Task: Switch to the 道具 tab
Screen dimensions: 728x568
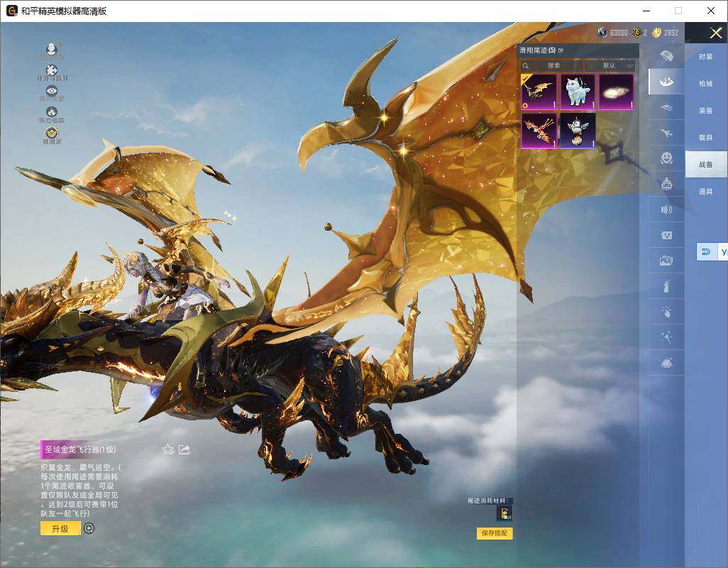Action: point(706,192)
